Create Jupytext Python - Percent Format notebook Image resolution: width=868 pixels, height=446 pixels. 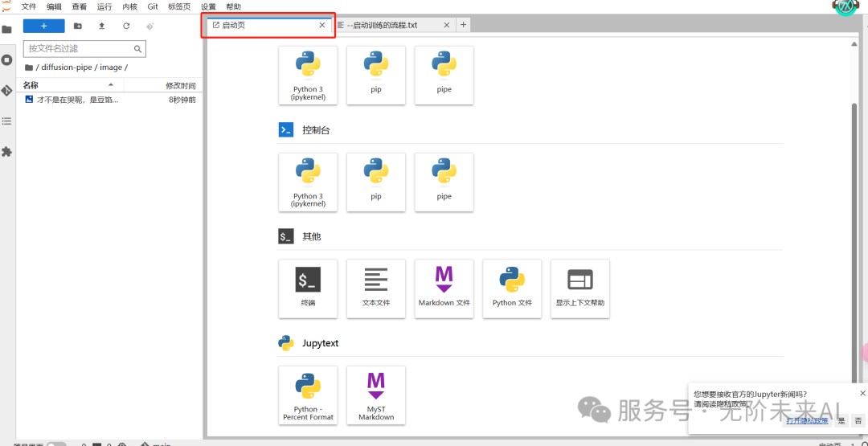click(x=309, y=395)
